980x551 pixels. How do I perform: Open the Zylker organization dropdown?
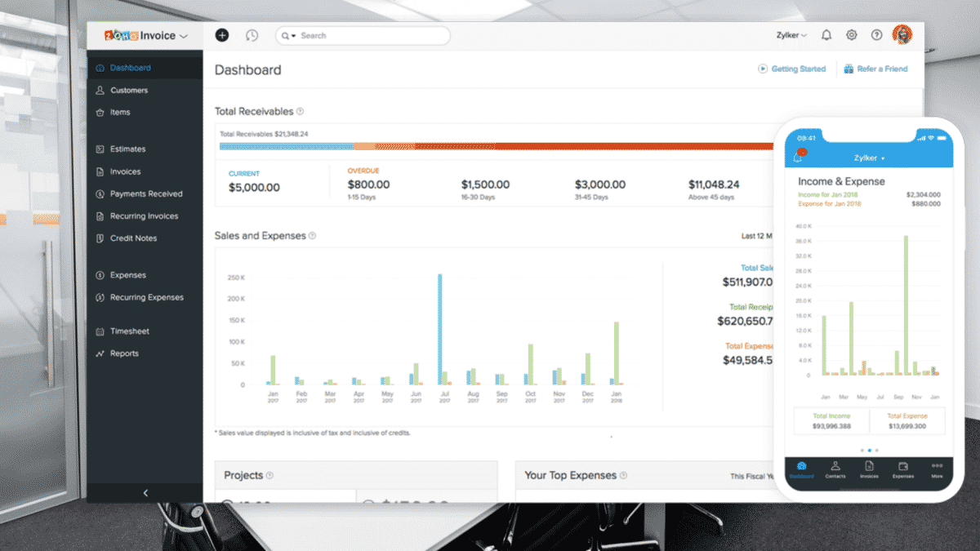[791, 35]
